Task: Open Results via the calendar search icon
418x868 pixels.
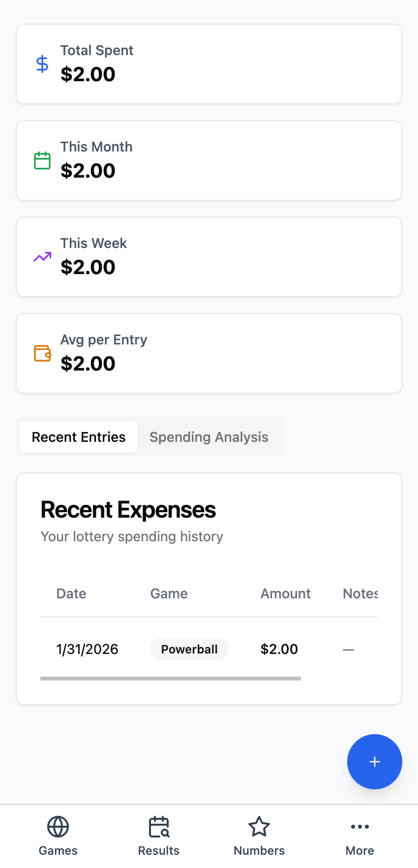Action: pyautogui.click(x=159, y=827)
